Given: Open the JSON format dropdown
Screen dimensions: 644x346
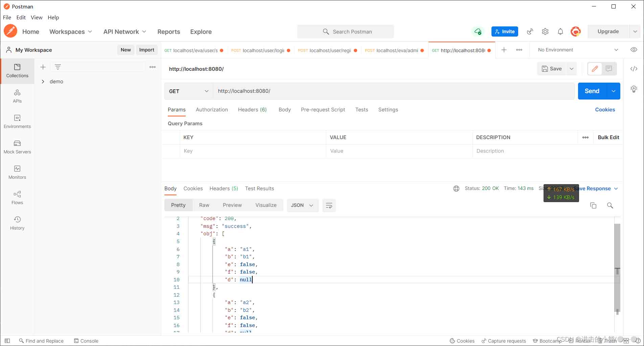Looking at the screenshot, I should (x=302, y=206).
